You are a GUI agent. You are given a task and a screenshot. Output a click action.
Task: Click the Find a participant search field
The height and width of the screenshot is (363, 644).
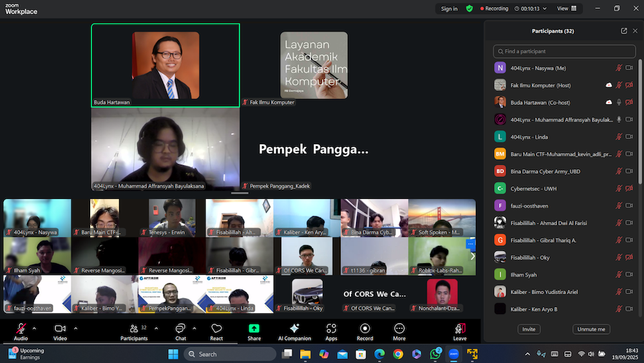tap(564, 51)
